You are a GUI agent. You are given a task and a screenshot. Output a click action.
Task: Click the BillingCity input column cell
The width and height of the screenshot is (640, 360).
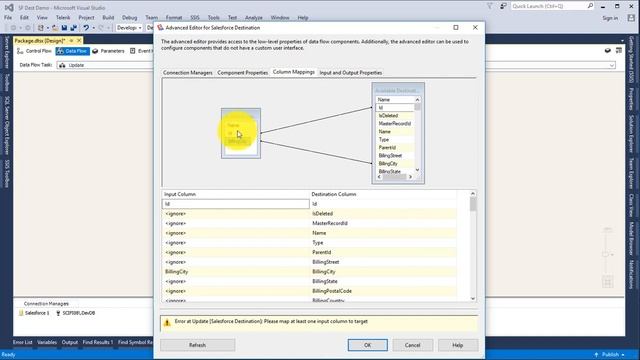tap(236, 272)
